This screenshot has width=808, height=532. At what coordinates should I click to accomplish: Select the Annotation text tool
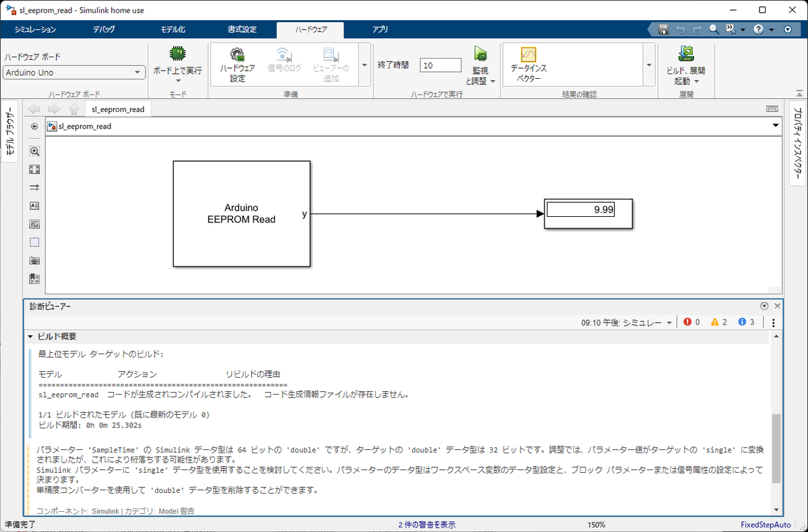click(35, 206)
